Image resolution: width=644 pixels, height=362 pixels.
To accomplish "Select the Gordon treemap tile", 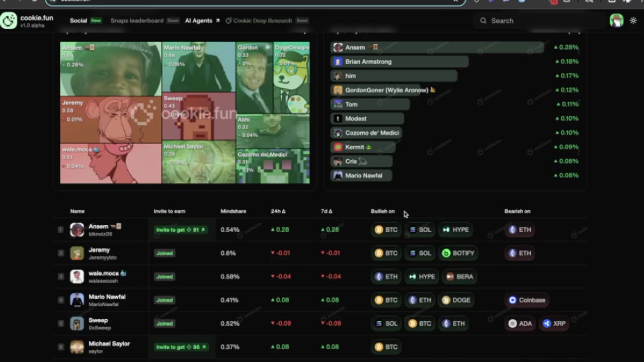I will pyautogui.click(x=254, y=77).
